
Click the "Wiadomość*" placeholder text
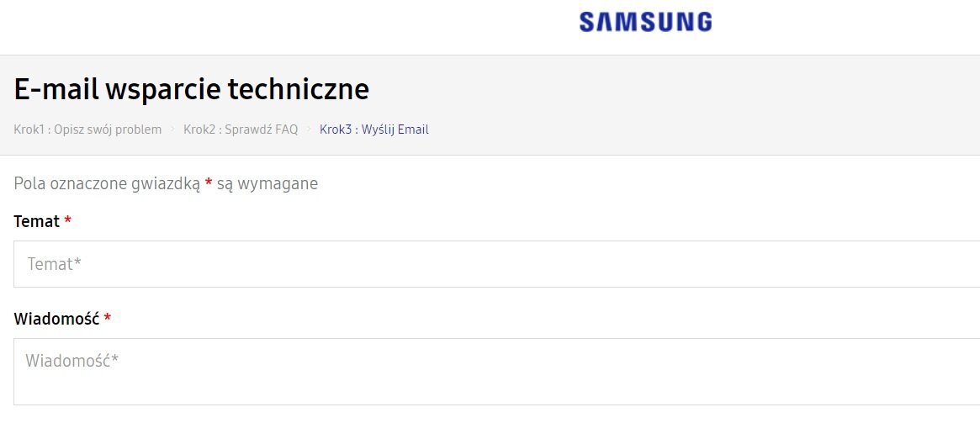click(72, 362)
